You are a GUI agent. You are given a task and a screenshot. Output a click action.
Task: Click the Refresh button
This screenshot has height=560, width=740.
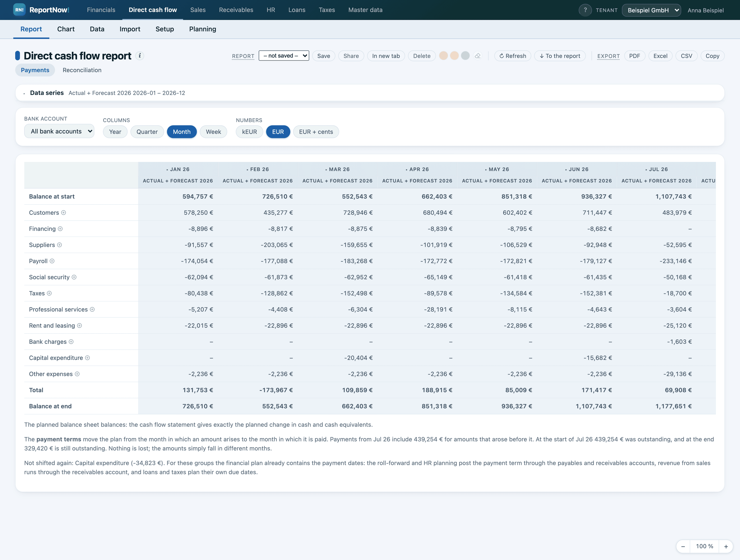tap(513, 56)
